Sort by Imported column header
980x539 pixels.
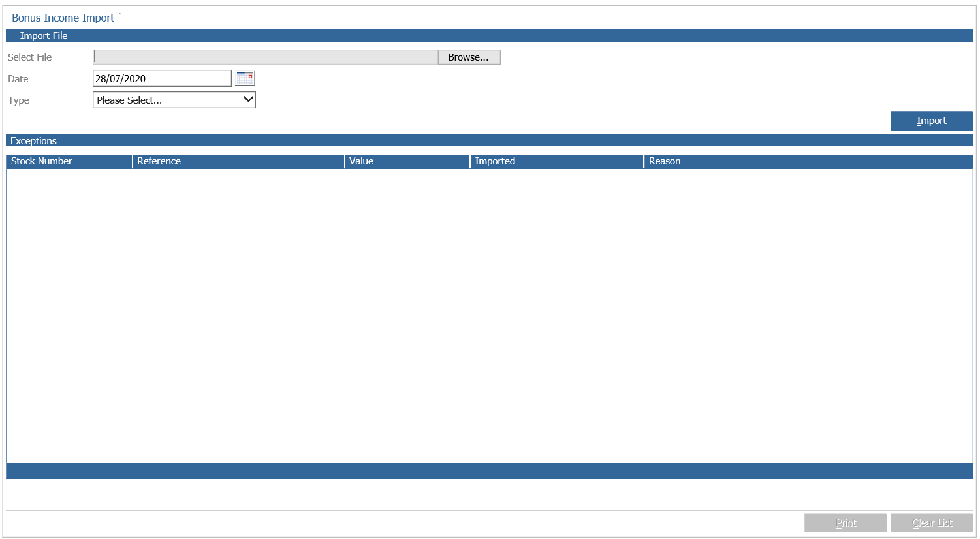point(557,161)
